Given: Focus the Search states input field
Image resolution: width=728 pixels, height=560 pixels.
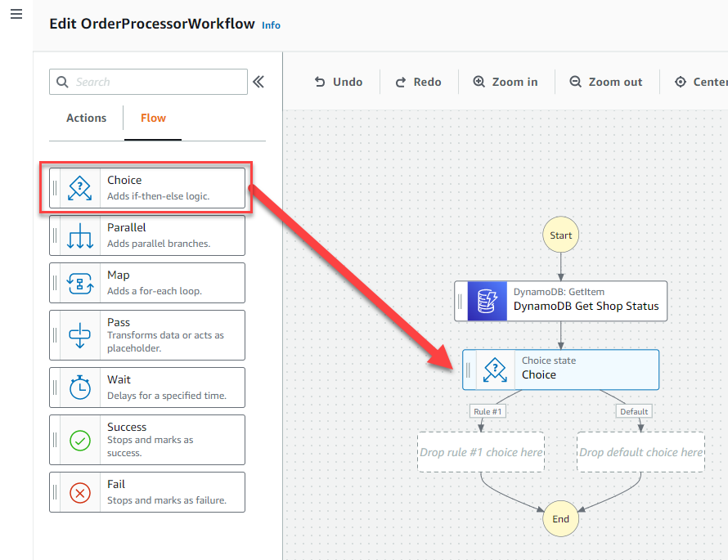Looking at the screenshot, I should [x=148, y=82].
